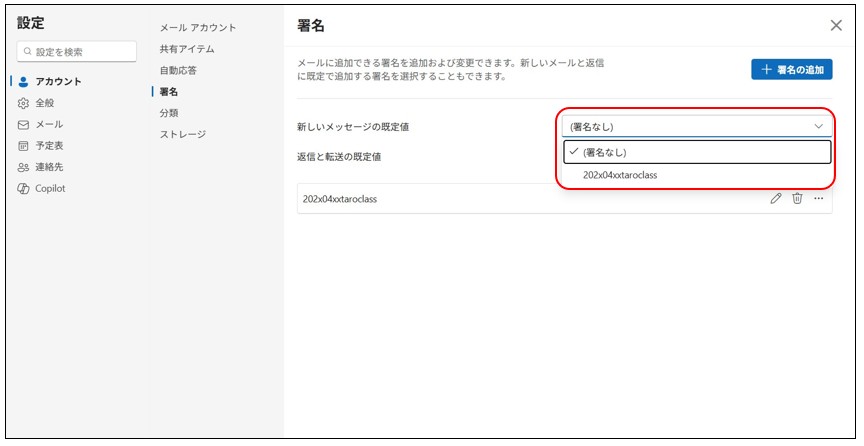This screenshot has width=864, height=446.
Task: Open メール アカウント settings
Action: click(x=198, y=27)
